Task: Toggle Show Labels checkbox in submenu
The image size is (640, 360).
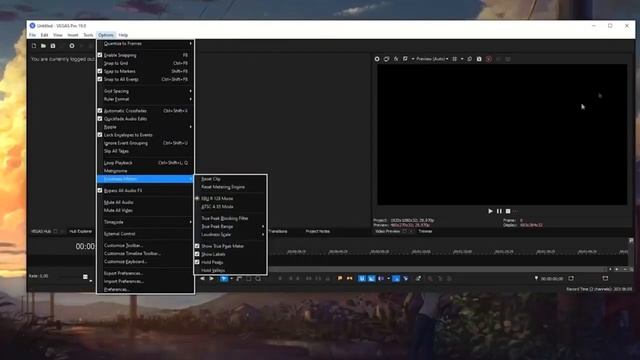Action: coord(197,254)
